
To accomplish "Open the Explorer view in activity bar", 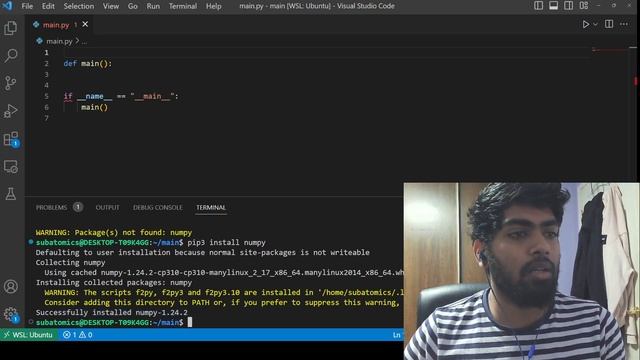I will 11,28.
